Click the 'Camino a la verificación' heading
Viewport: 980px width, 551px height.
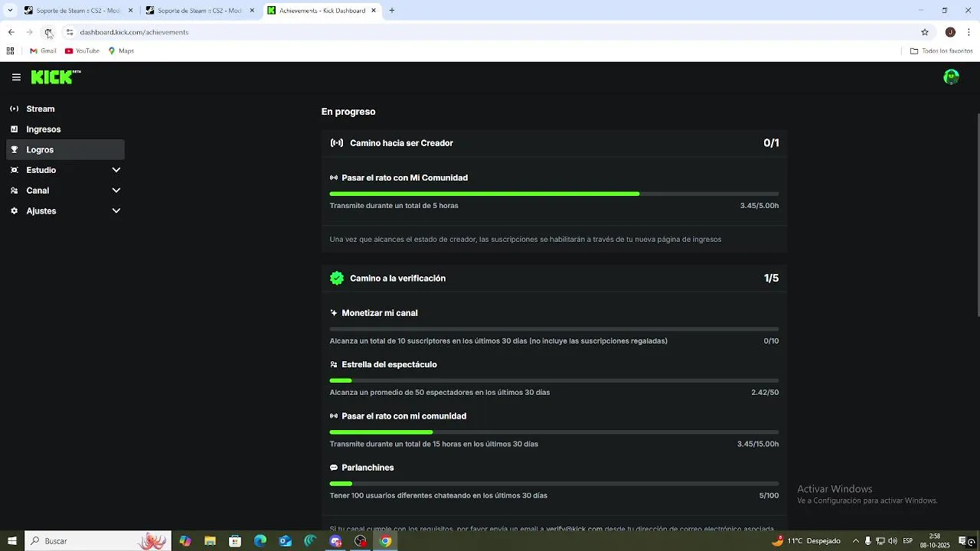[397, 279]
